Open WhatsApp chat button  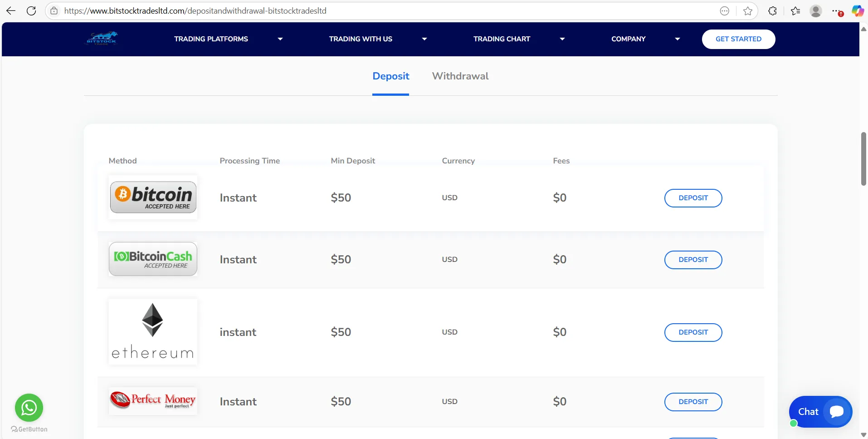[x=29, y=408]
